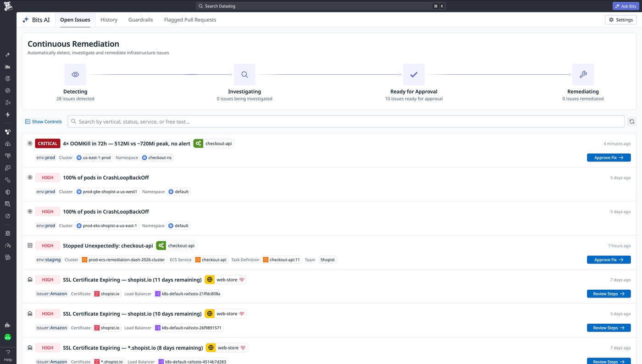This screenshot has width=642, height=364.
Task: Click the issue search by vertical field
Action: pyautogui.click(x=346, y=121)
